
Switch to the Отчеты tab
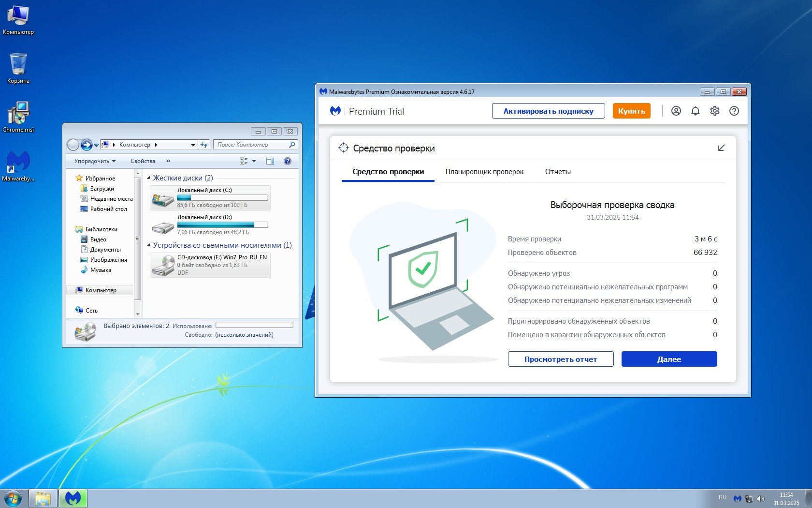click(558, 172)
